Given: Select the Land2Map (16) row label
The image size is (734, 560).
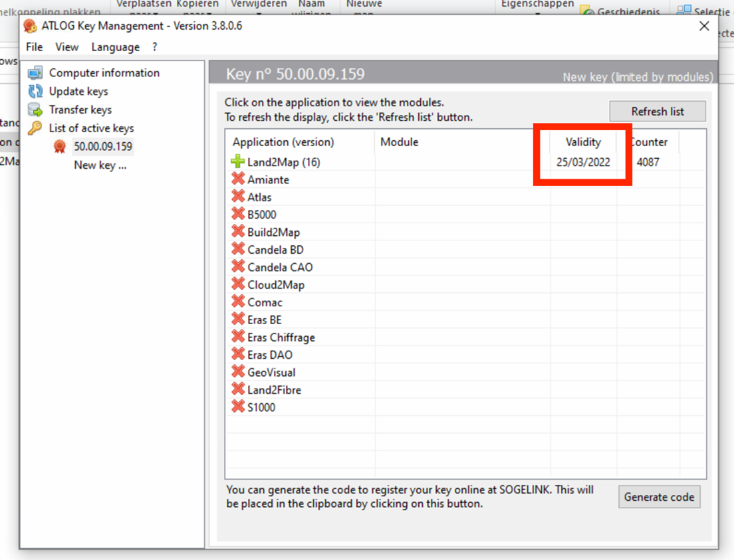Looking at the screenshot, I should 284,162.
